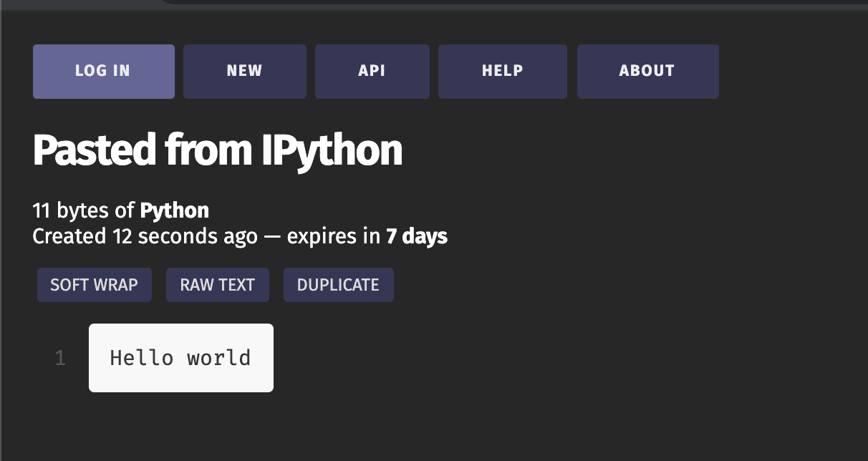Enable soft wrapping of code lines

tap(94, 284)
